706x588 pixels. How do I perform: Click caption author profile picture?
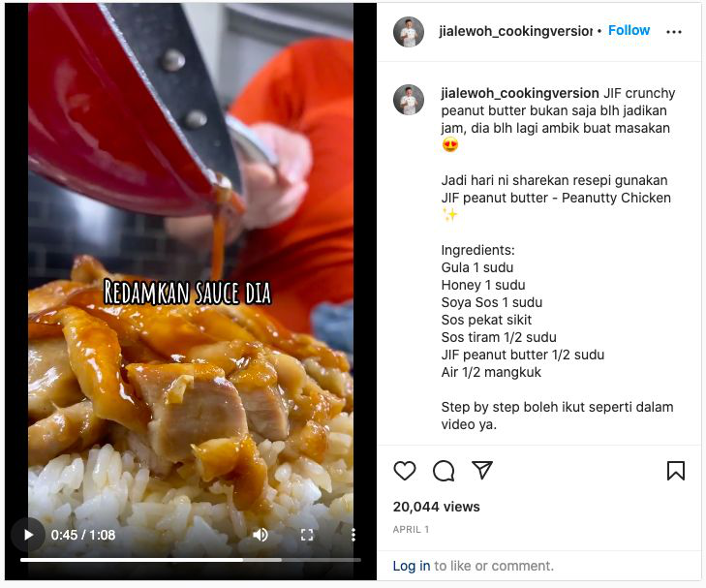tap(409, 100)
